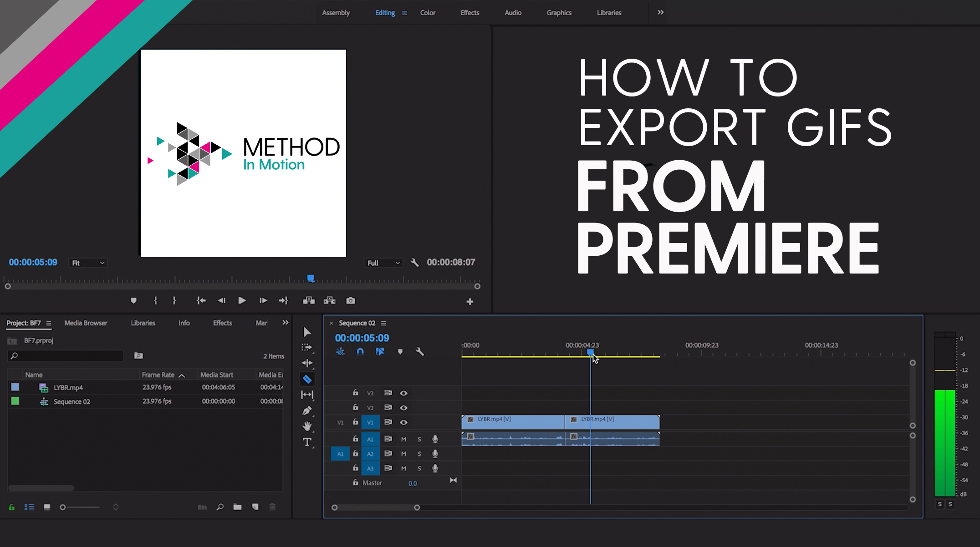Click the Project panel search field
The image size is (980, 547).
click(x=66, y=355)
